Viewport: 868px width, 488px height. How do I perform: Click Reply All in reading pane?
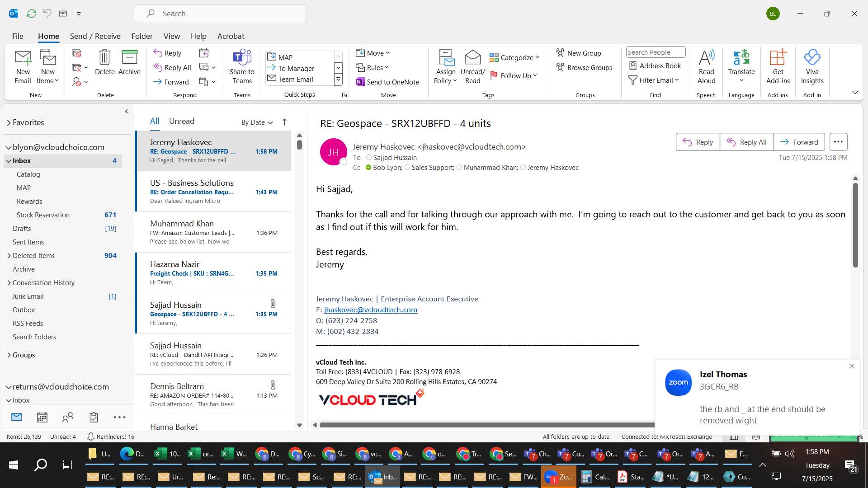point(746,142)
